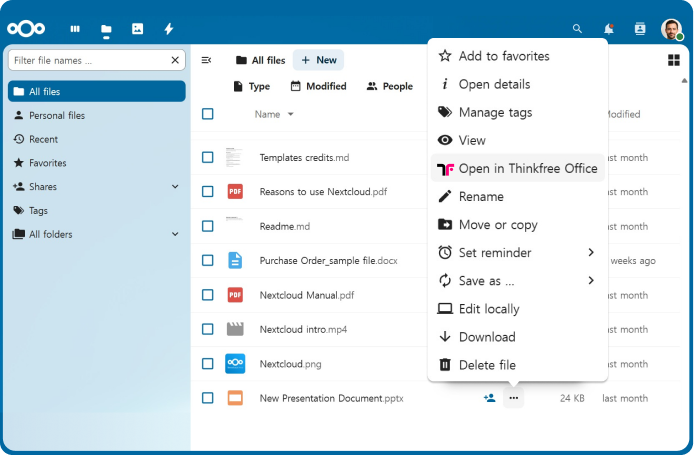
Task: Open the Nextcloud Photos app icon
Action: click(x=137, y=29)
